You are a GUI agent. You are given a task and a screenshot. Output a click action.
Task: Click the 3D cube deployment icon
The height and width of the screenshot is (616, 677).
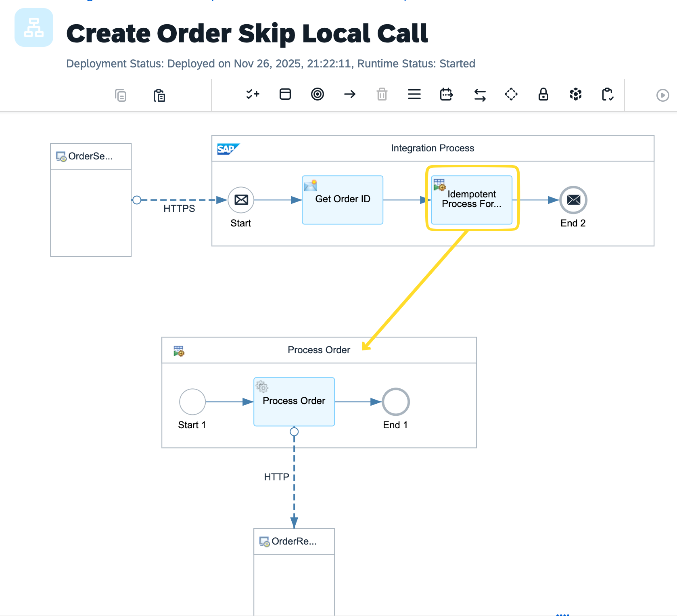click(575, 94)
